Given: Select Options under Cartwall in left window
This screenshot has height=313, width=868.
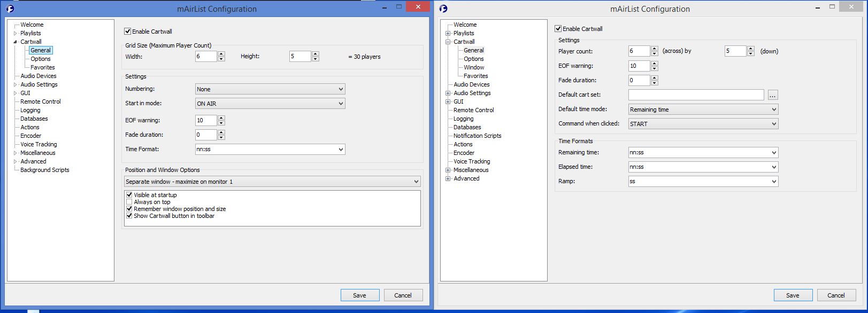Looking at the screenshot, I should 41,59.
